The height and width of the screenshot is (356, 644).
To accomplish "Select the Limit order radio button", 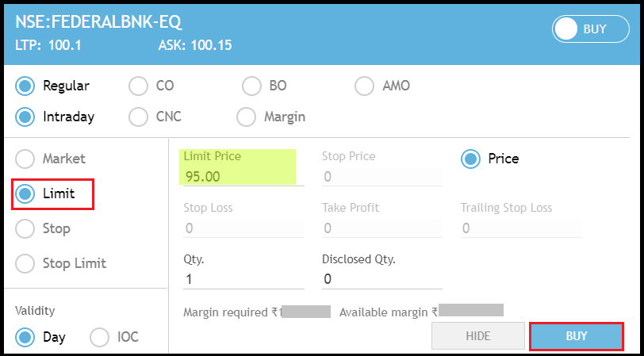I will tap(25, 193).
